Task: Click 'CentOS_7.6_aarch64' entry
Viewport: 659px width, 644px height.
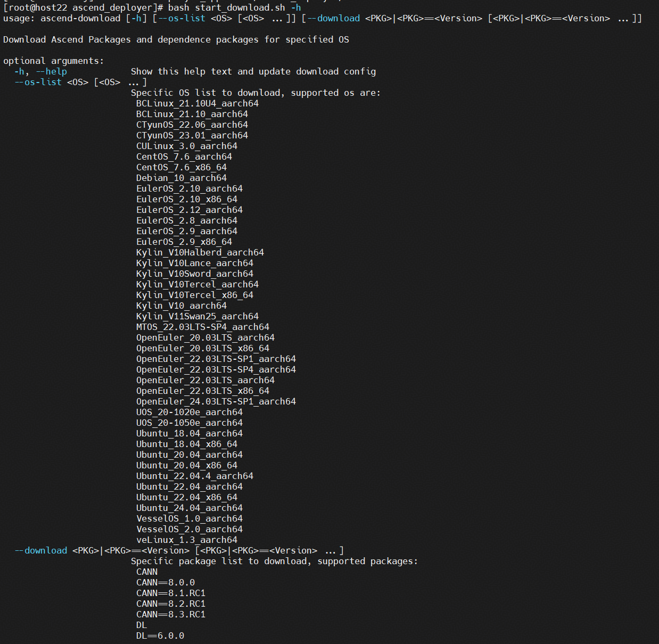Action: coord(184,156)
